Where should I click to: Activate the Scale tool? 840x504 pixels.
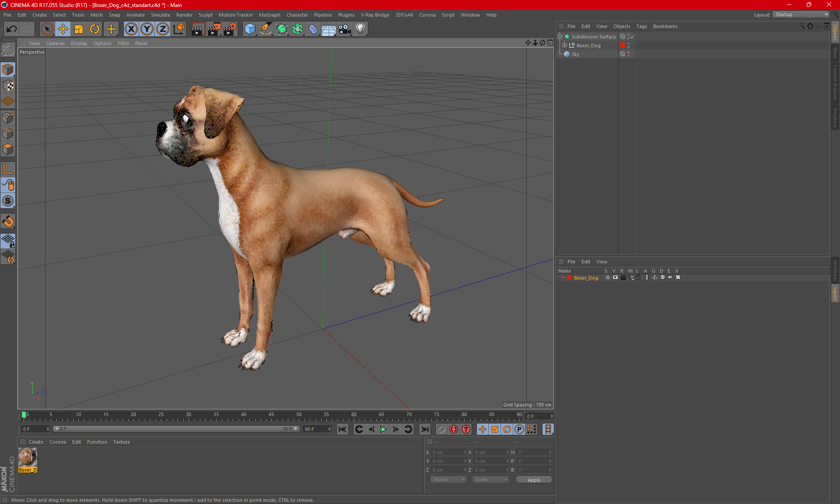click(79, 29)
